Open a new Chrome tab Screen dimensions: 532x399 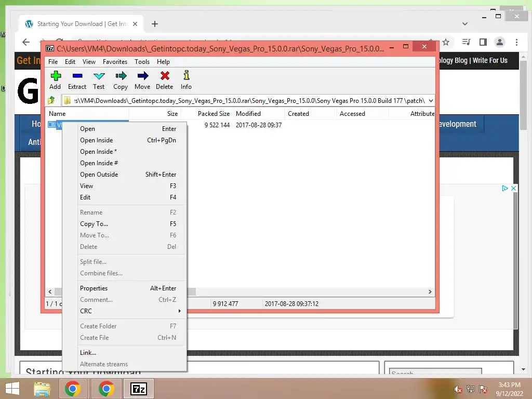point(155,24)
